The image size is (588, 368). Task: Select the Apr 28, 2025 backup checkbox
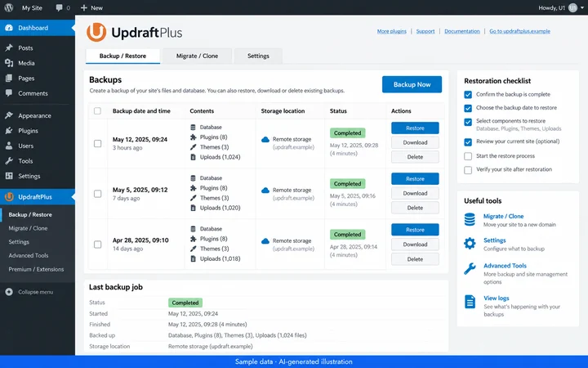coord(97,245)
